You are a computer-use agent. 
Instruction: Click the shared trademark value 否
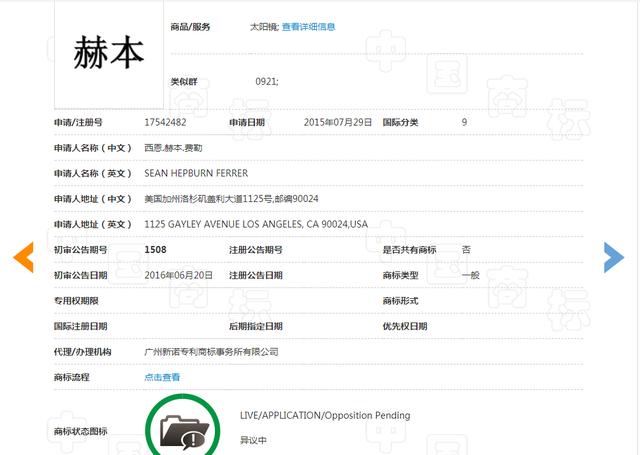466,250
